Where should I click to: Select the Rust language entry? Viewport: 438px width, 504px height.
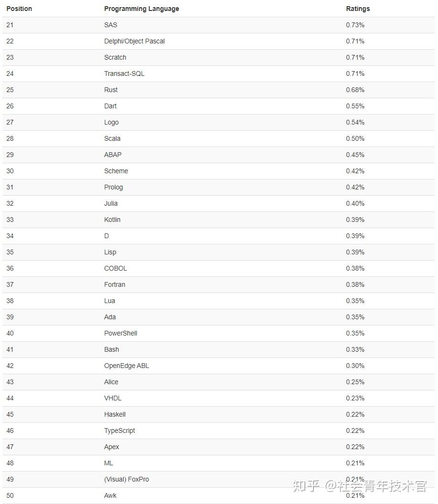coord(111,90)
